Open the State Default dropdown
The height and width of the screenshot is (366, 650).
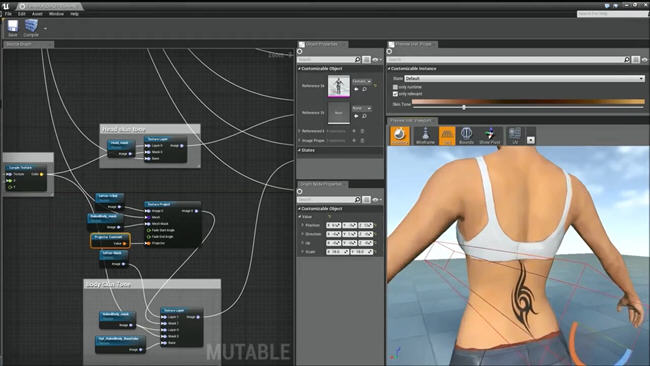click(x=524, y=78)
